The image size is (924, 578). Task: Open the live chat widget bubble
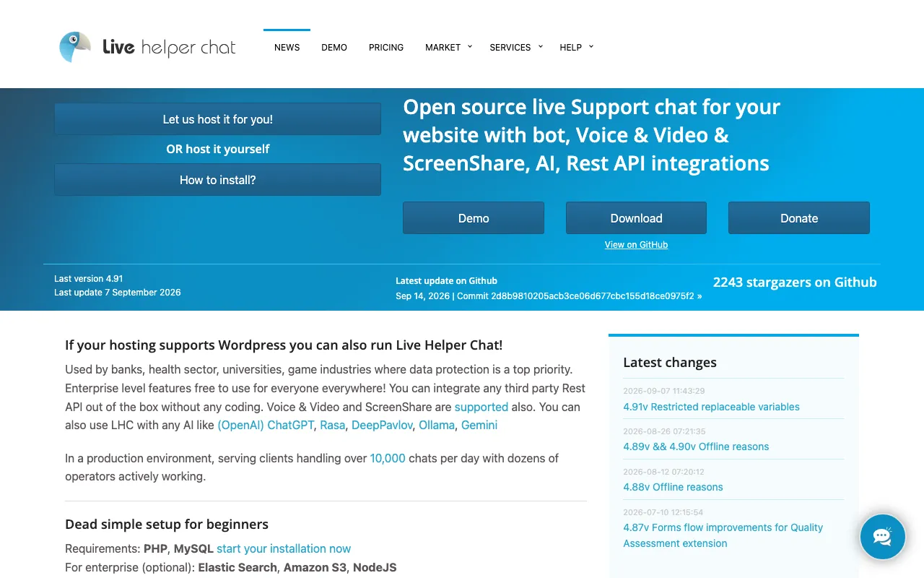coord(882,537)
